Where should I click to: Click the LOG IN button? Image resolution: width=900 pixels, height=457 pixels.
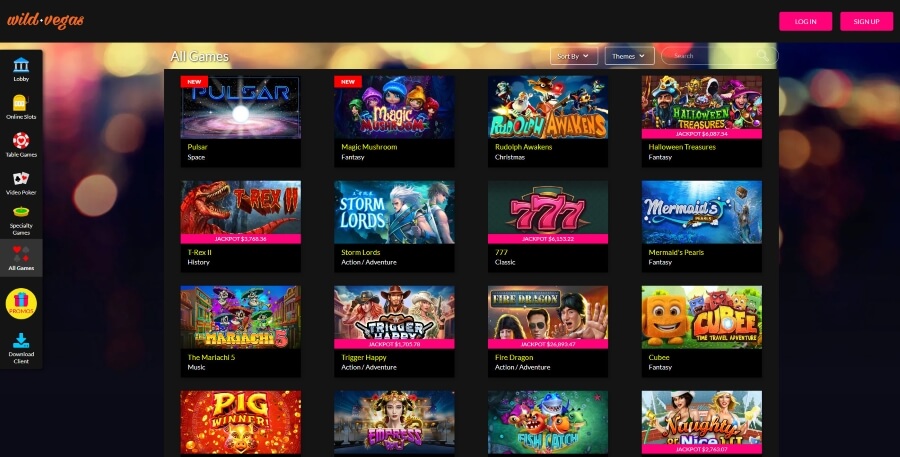point(805,21)
